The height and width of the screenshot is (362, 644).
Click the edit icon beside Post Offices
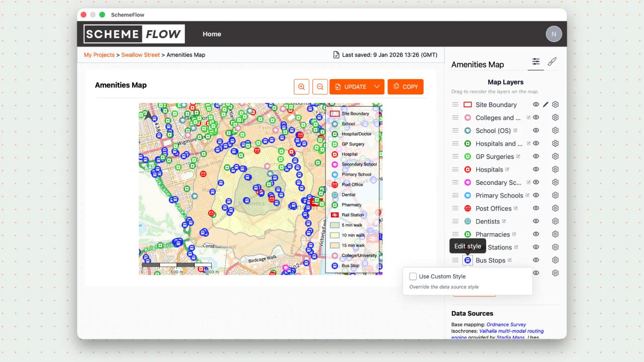(x=516, y=208)
